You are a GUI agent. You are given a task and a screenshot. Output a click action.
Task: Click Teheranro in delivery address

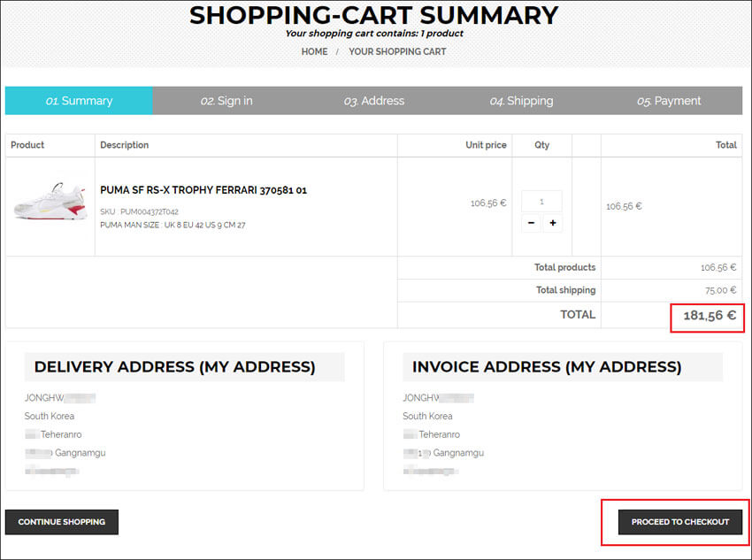[61, 434]
